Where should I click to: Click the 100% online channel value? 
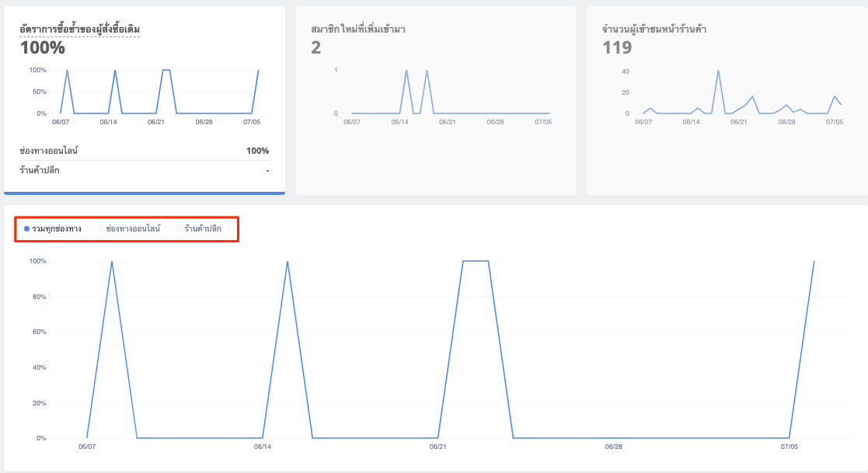[x=257, y=151]
